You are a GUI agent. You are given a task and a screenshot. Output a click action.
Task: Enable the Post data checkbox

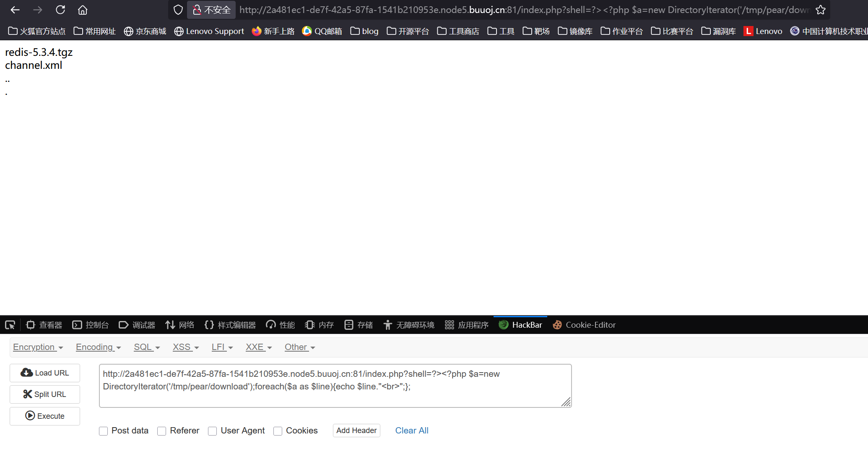(x=104, y=431)
